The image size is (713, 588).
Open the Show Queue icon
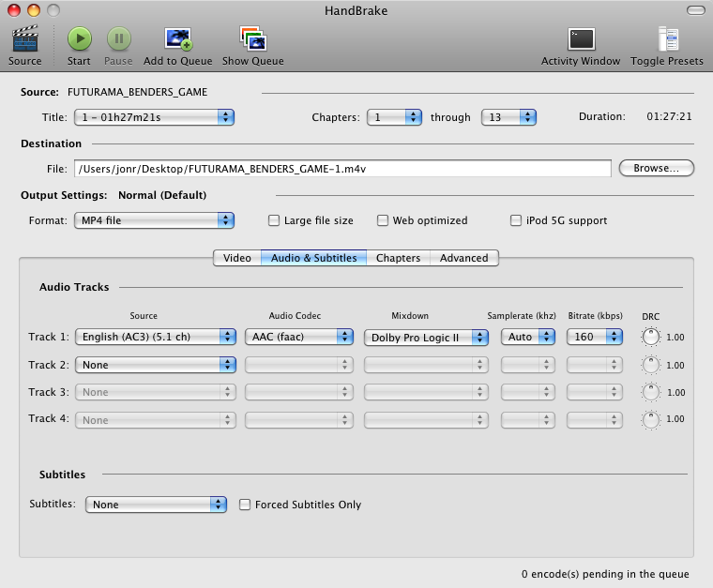(252, 38)
